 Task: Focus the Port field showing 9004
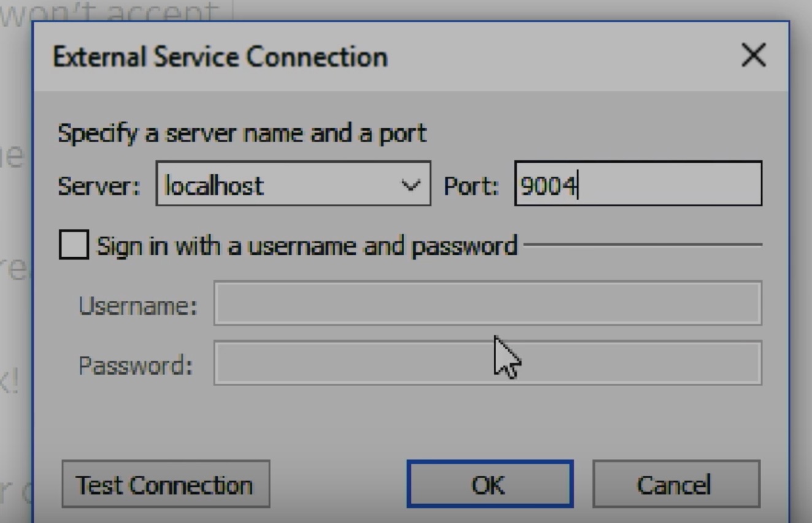coord(638,184)
